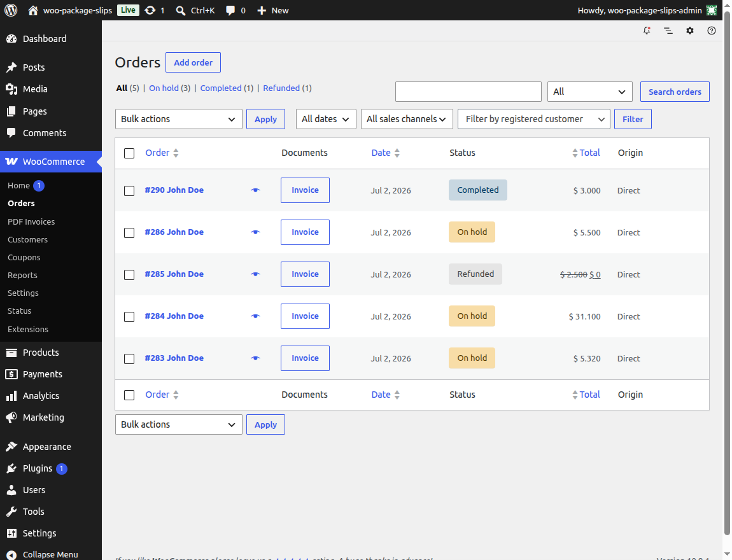Sort by Order column in header
This screenshot has height=560, width=732.
pos(162,153)
